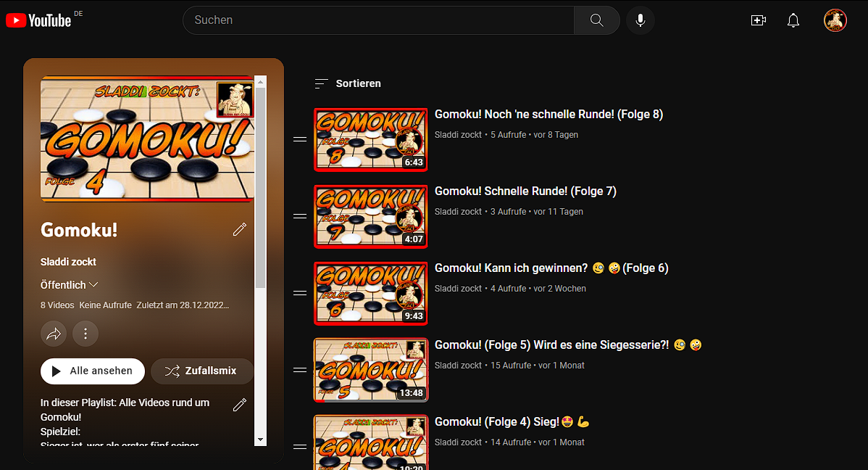
Task: Open the account avatar menu
Action: [x=835, y=20]
